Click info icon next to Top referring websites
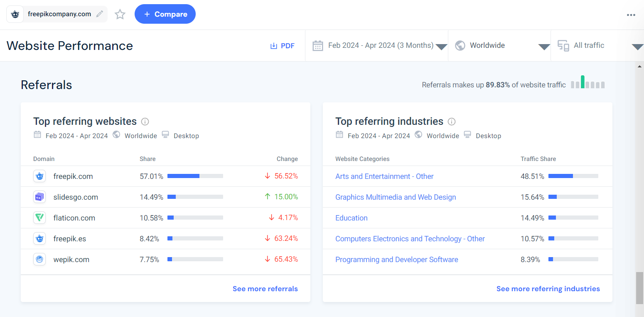Screen dimensions: 644x317 [145, 121]
